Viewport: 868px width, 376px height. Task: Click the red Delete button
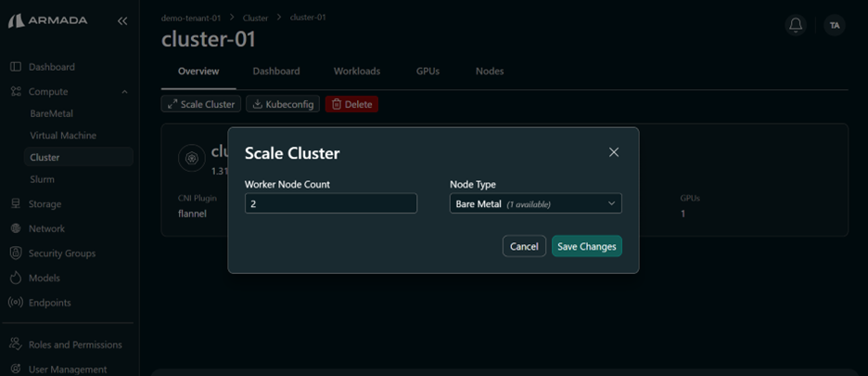352,104
